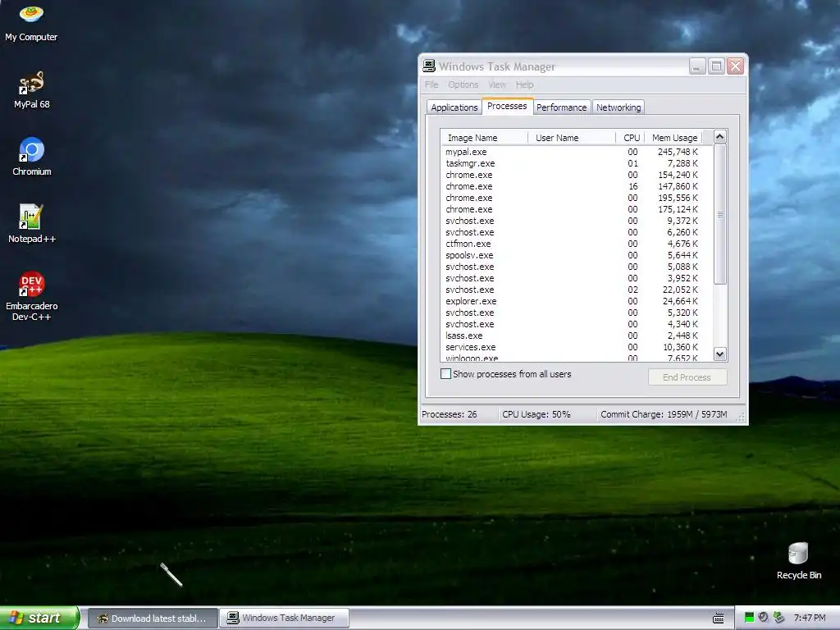Click the End Process button
This screenshot has height=630, width=840.
pos(687,377)
